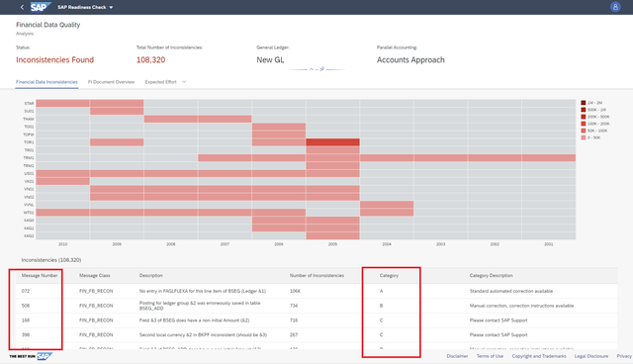Expand the Expected Effort tab dropdown arrow
This screenshot has height=364, width=633.
(184, 82)
